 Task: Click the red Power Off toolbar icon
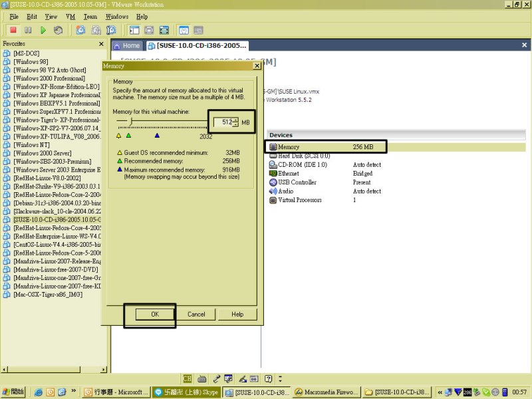tap(13, 30)
